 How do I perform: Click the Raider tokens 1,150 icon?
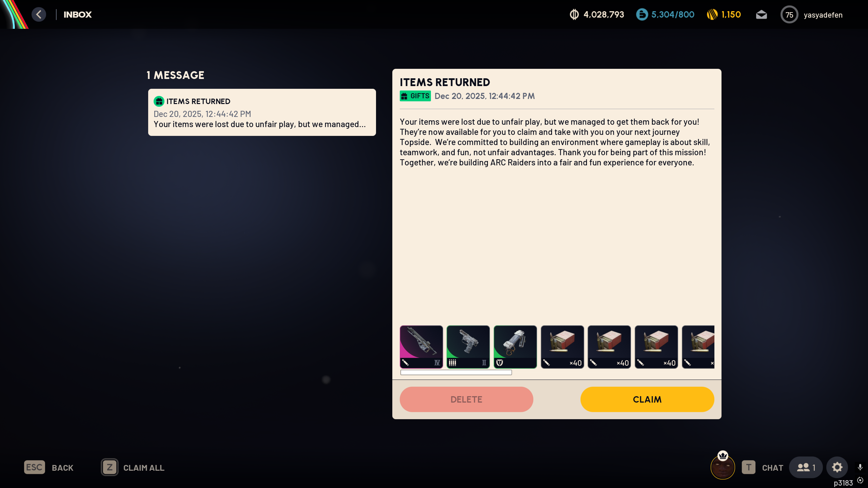pos(712,15)
